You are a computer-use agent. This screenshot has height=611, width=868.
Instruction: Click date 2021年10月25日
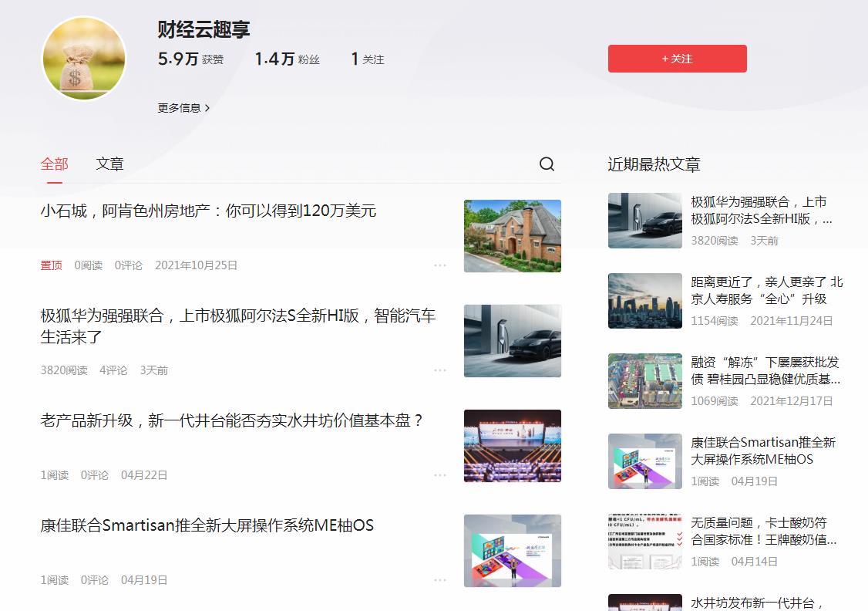tap(196, 265)
